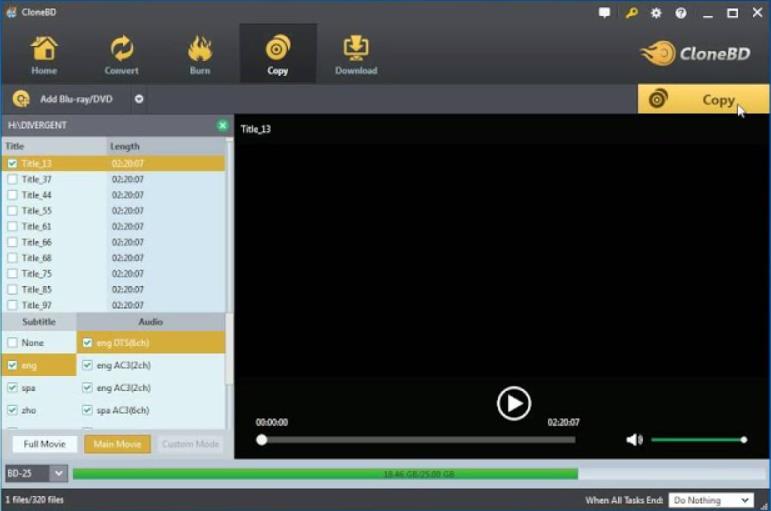Click the 1 files/320 files status text

coord(34,500)
